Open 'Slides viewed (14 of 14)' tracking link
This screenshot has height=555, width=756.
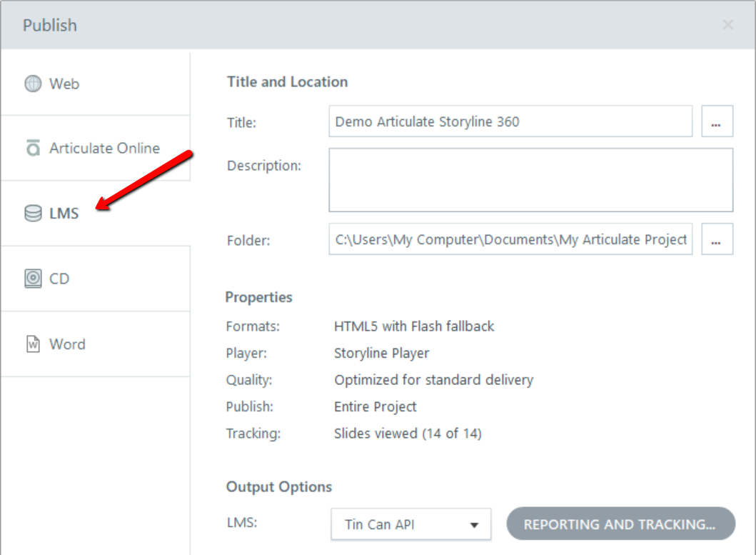tap(408, 434)
